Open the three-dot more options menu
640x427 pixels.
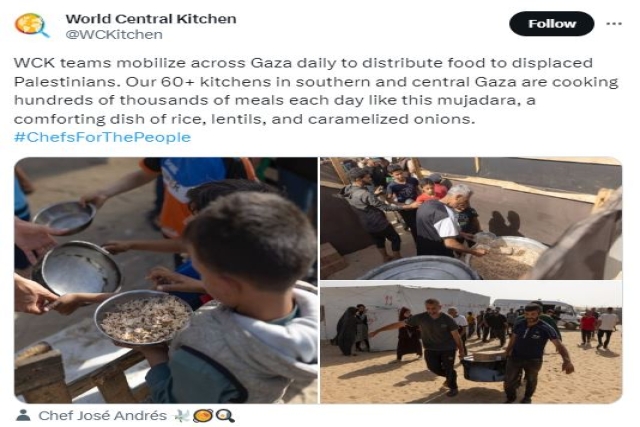613,24
